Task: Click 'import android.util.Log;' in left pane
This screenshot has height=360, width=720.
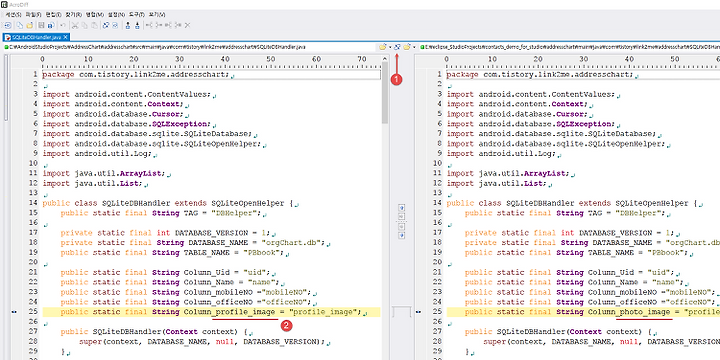Action: click(x=97, y=154)
